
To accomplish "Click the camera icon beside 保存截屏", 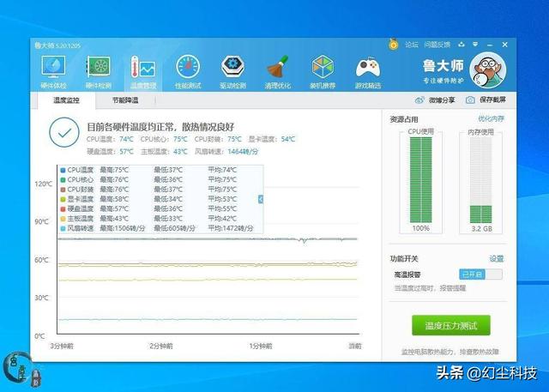I will click(x=470, y=100).
